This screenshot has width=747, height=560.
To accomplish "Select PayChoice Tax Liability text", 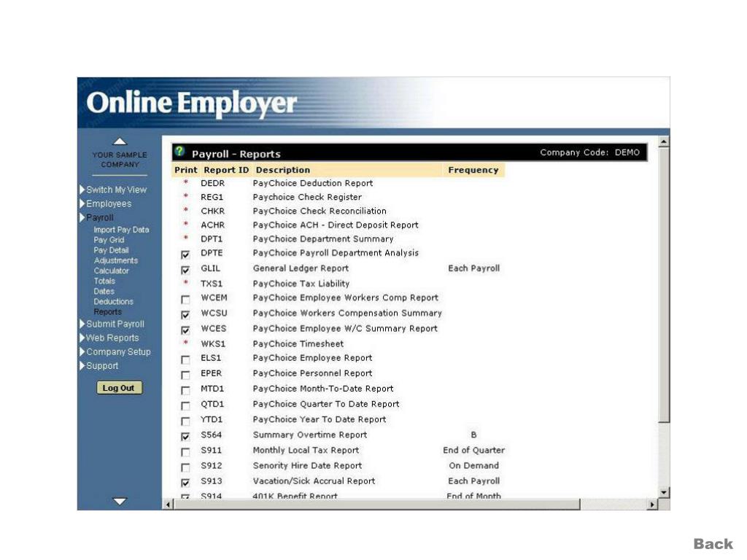I will (x=301, y=284).
